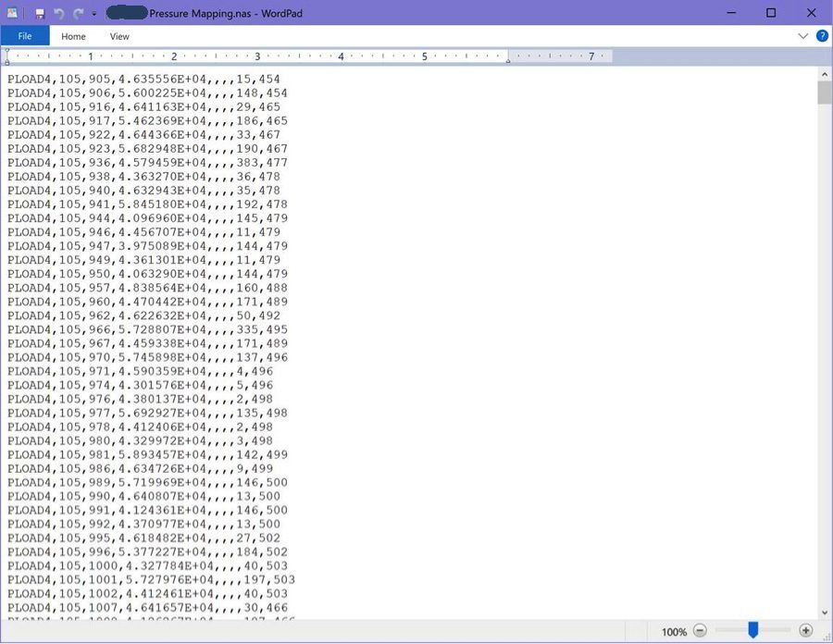Image resolution: width=833 pixels, height=644 pixels.
Task: Click line PLOAD4,105,991,4.124361E+04
Action: pos(147,510)
